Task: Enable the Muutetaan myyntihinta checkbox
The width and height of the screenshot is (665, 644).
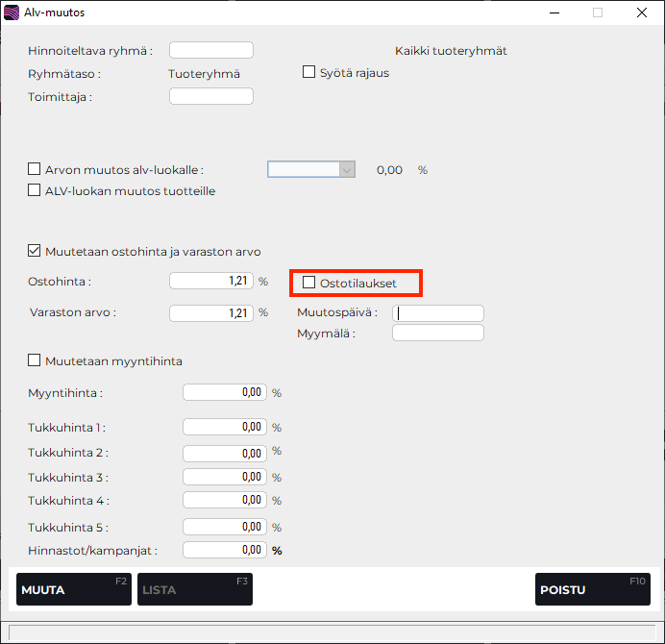Action: coord(36,360)
